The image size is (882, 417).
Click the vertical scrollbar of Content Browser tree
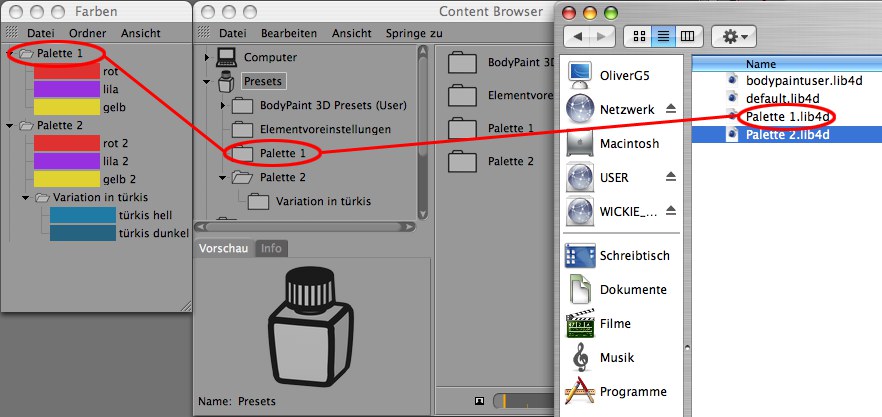[424, 132]
